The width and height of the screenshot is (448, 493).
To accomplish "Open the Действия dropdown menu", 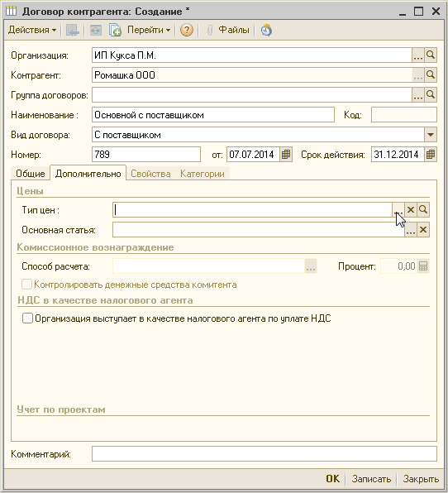I will coord(32,30).
